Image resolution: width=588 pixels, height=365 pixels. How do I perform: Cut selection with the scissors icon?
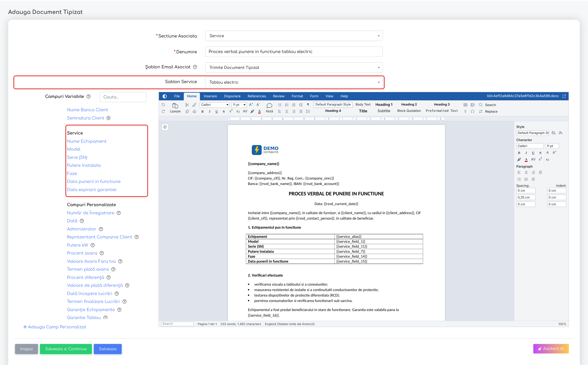[x=187, y=105]
